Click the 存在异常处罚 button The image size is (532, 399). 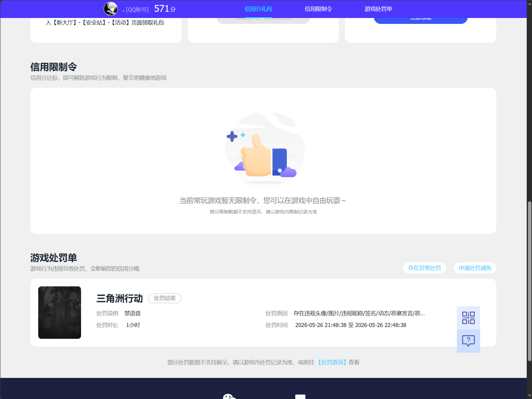[424, 268]
